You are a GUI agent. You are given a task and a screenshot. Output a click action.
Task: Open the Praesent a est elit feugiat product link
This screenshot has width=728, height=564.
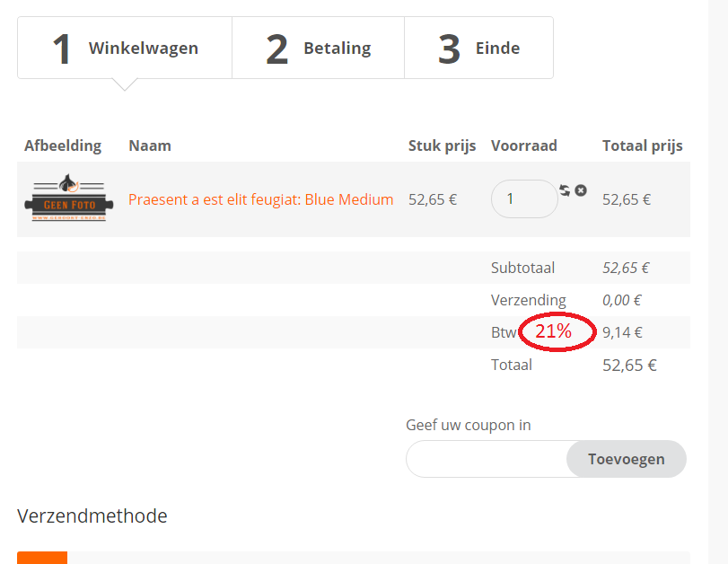pyautogui.click(x=260, y=199)
